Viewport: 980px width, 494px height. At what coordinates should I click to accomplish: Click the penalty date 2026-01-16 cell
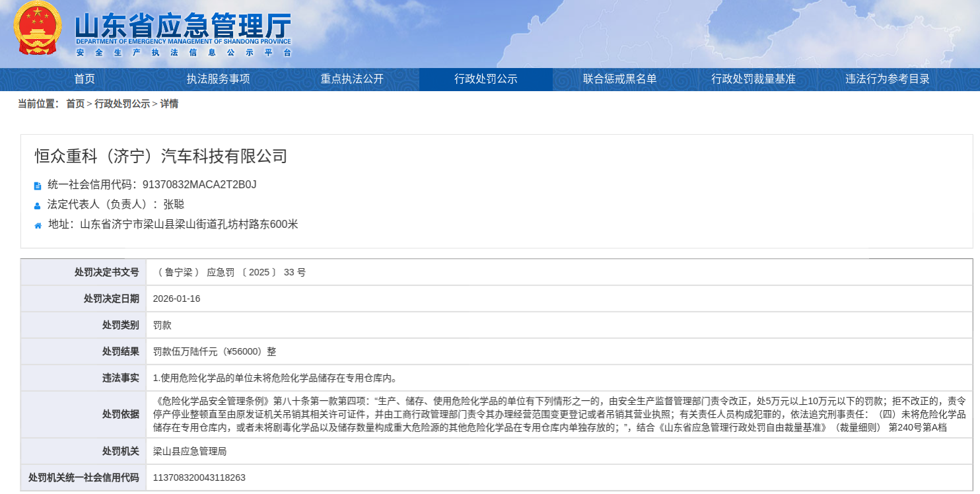pyautogui.click(x=176, y=299)
